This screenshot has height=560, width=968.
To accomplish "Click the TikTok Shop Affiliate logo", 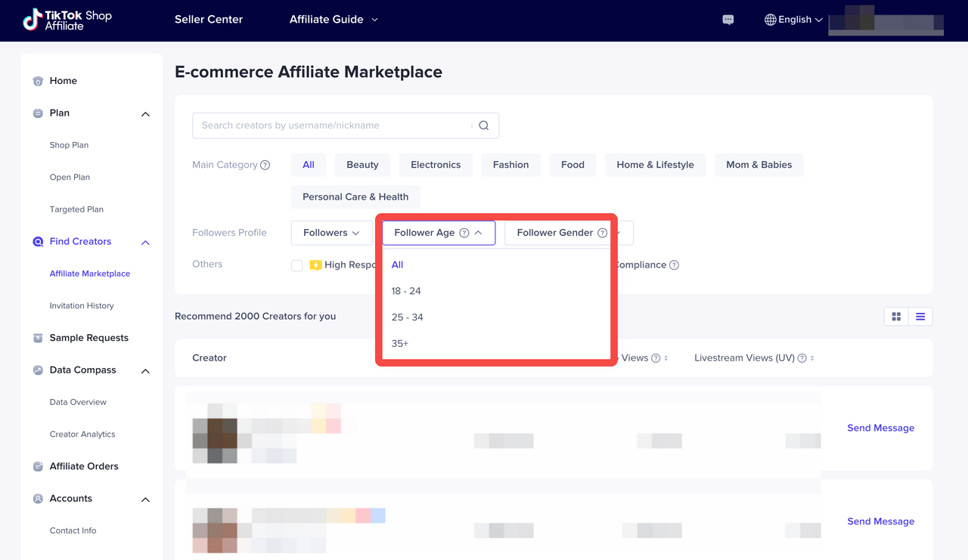I will pos(67,20).
